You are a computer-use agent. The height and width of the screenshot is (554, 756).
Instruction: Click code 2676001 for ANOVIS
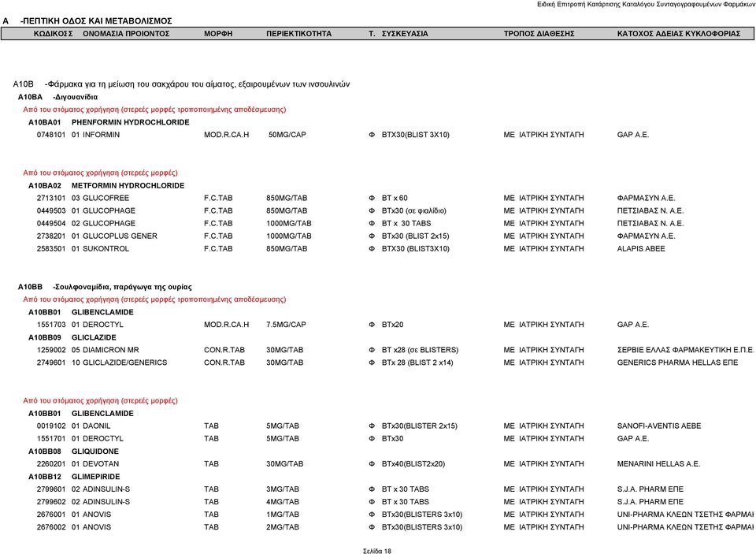coord(51,515)
